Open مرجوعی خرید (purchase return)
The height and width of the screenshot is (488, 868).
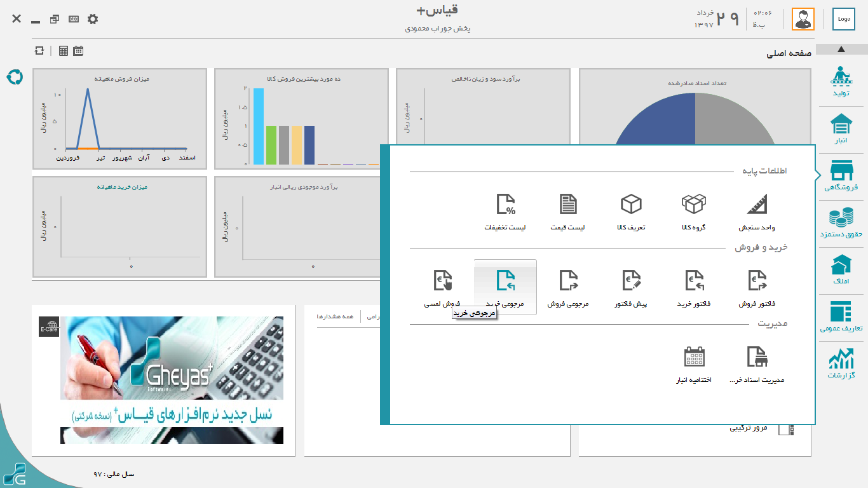click(x=505, y=287)
